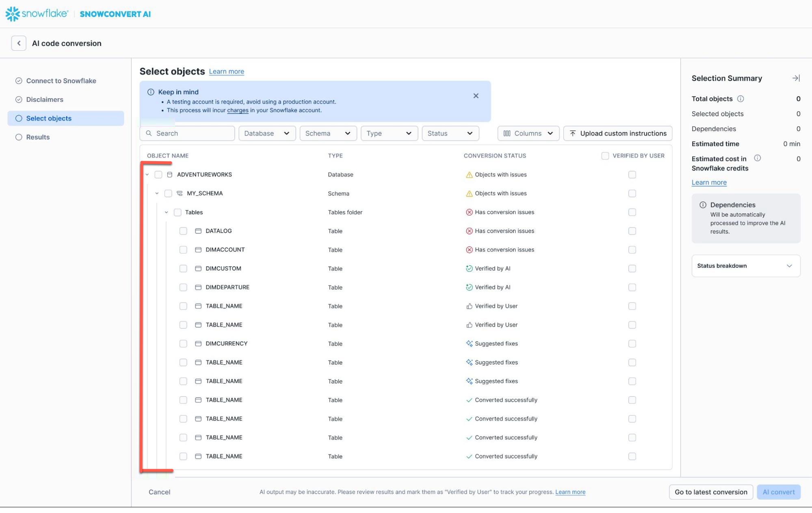Click info icon beside Estimated cost in credits
The width and height of the screenshot is (812, 513).
point(757,158)
